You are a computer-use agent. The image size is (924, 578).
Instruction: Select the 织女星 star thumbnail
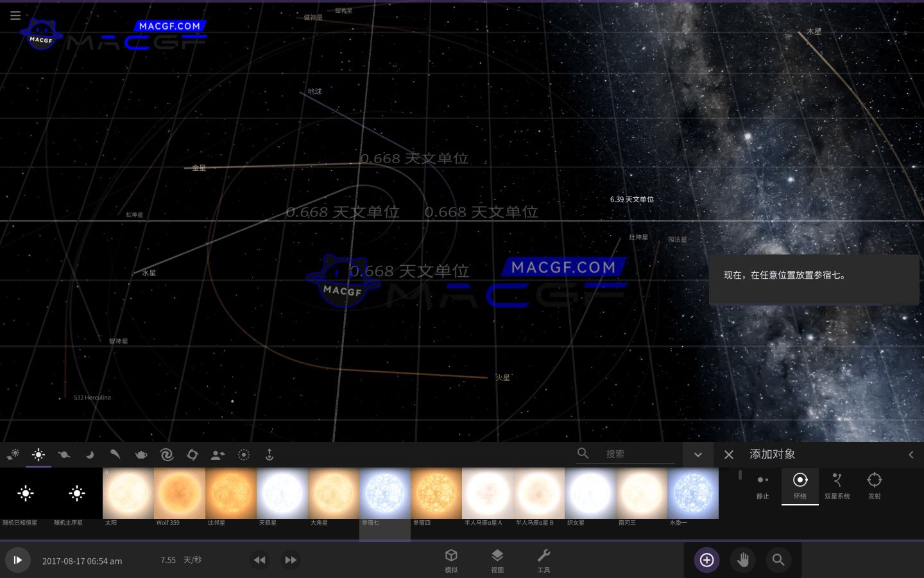click(590, 493)
